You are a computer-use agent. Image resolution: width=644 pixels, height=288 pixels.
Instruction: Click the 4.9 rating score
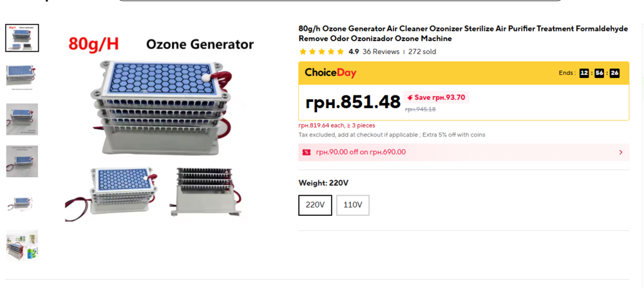(354, 52)
